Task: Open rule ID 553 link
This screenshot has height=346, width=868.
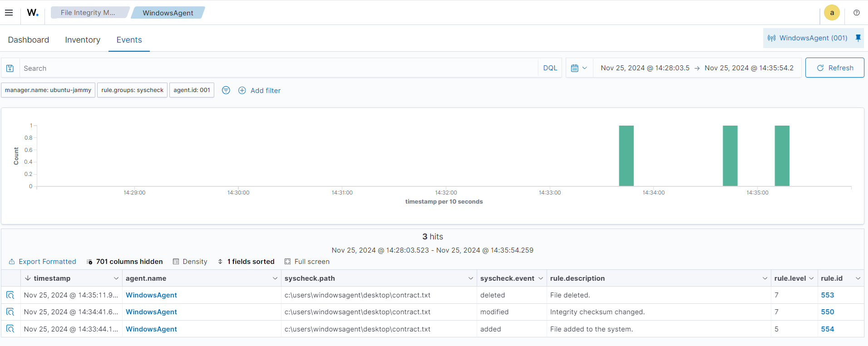Action: pyautogui.click(x=827, y=295)
